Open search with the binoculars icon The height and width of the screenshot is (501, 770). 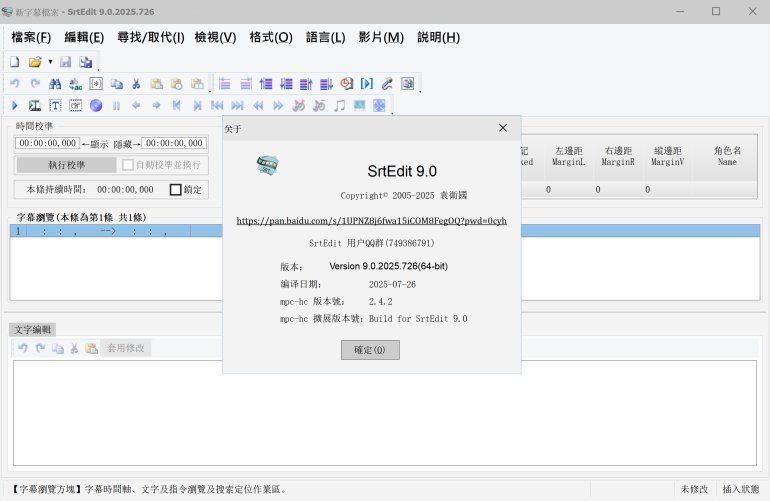point(55,84)
